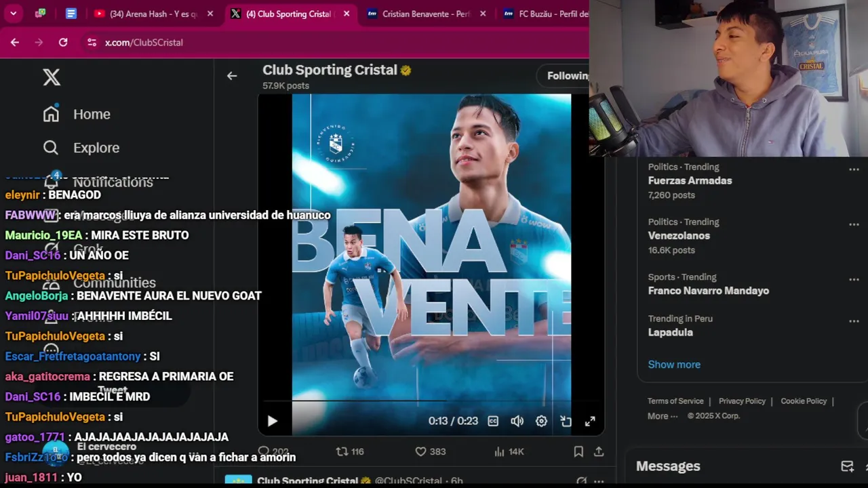The image size is (868, 488).
Task: Click chat username juan_1811
Action: coord(31,477)
